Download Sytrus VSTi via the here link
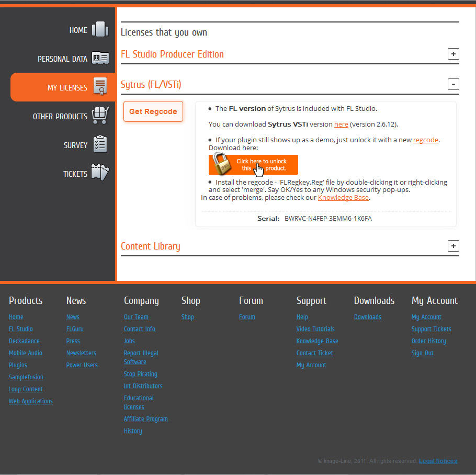 [x=341, y=125]
